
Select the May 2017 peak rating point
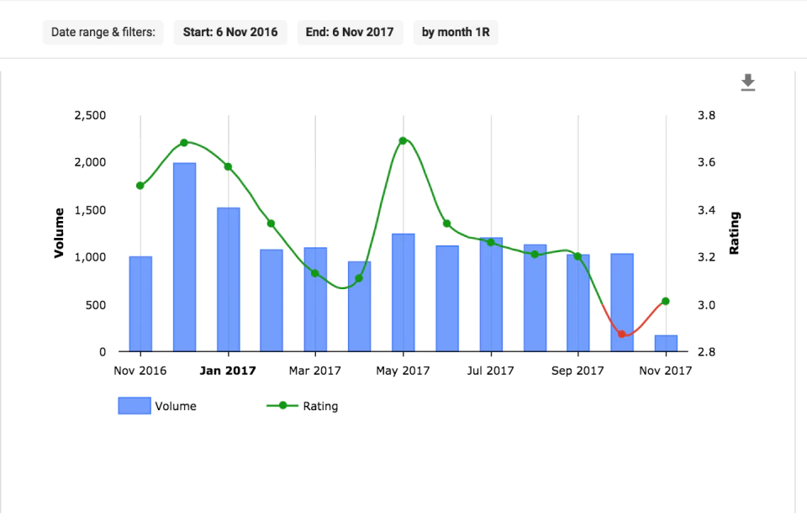pos(403,140)
